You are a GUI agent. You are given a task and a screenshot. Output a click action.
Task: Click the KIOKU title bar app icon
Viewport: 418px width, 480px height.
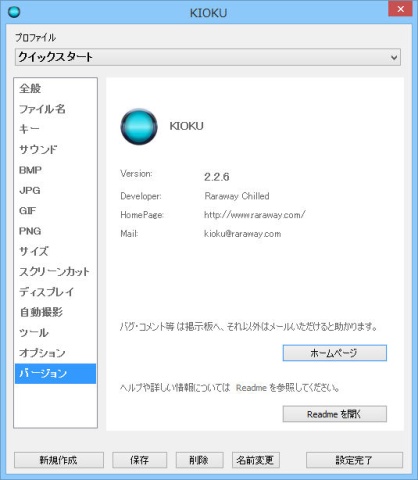[x=14, y=12]
